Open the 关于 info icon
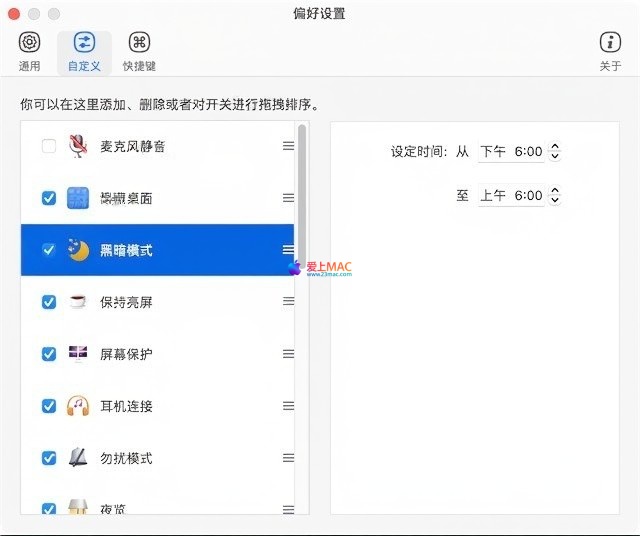This screenshot has height=536, width=640. tap(610, 42)
